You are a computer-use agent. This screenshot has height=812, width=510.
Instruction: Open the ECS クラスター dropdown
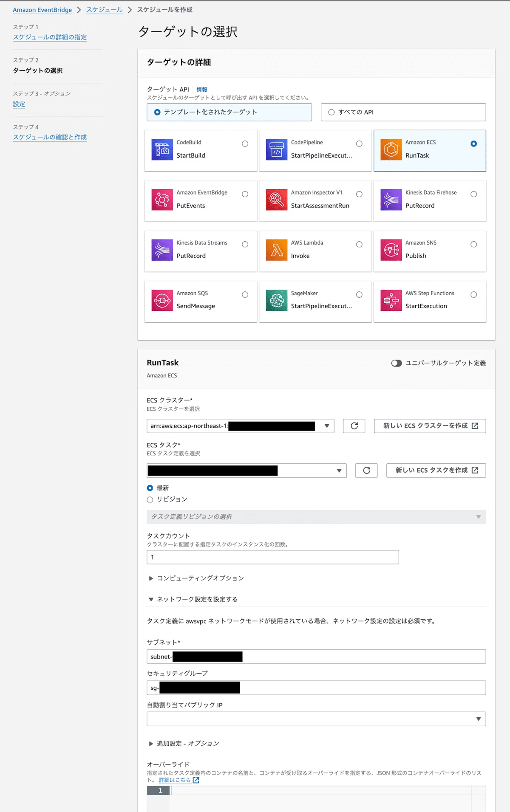[241, 426]
